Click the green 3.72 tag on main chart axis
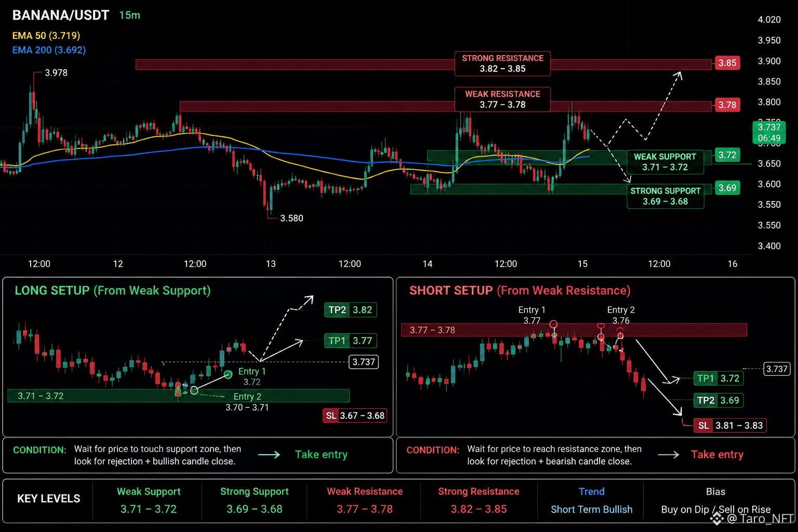The image size is (798, 532). point(727,155)
